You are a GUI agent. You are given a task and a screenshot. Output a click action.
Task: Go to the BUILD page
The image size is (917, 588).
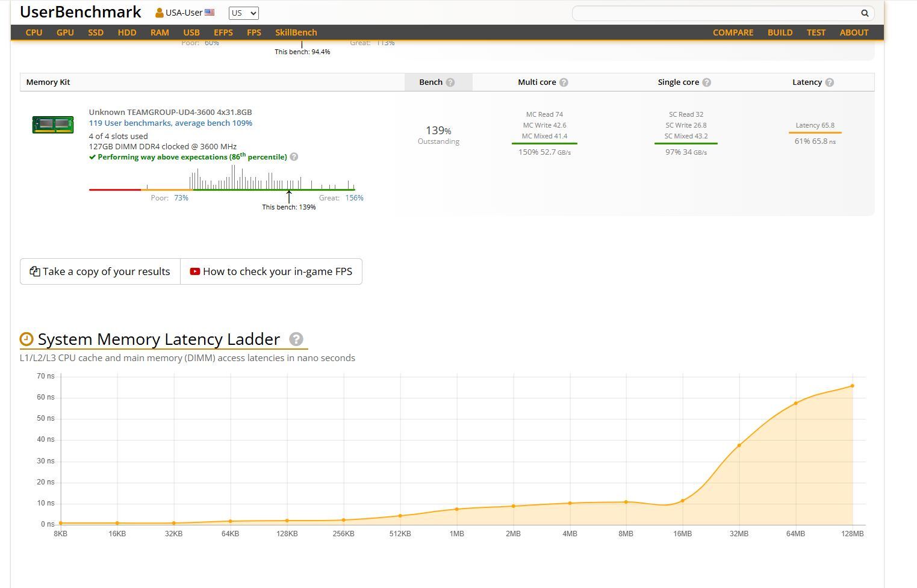click(x=780, y=32)
